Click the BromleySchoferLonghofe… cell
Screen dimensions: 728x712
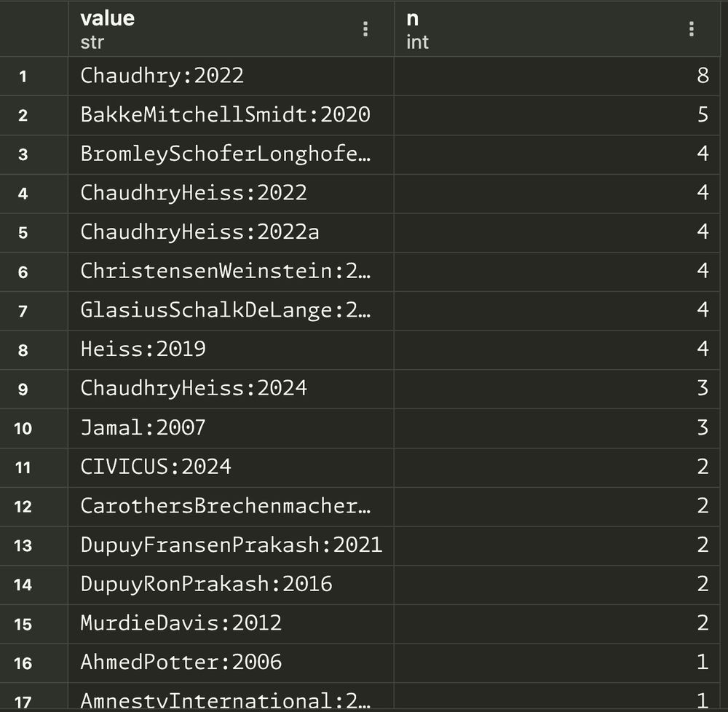232,154
